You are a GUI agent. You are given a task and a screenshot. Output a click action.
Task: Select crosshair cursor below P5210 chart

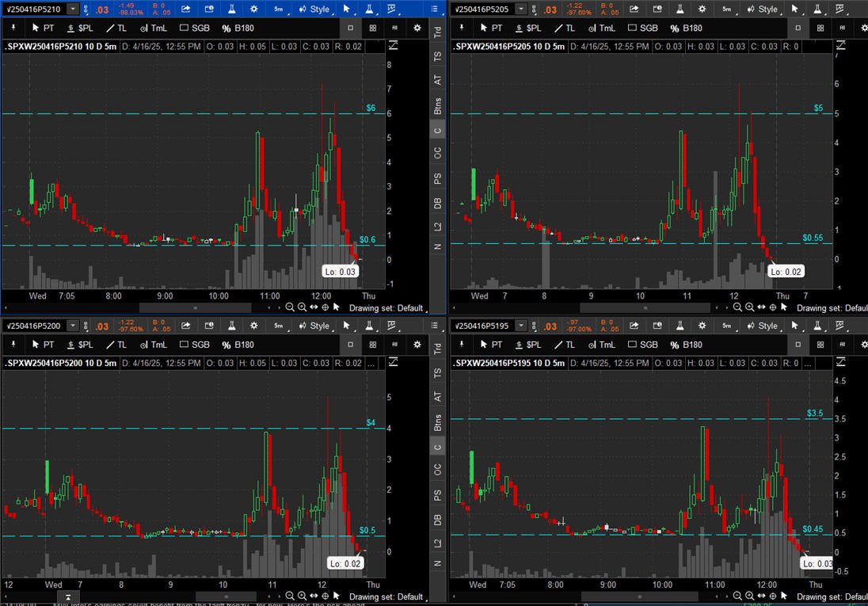(325, 307)
